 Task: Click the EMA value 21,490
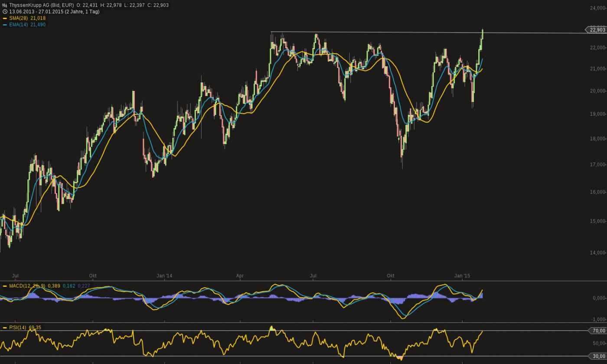pyautogui.click(x=38, y=25)
